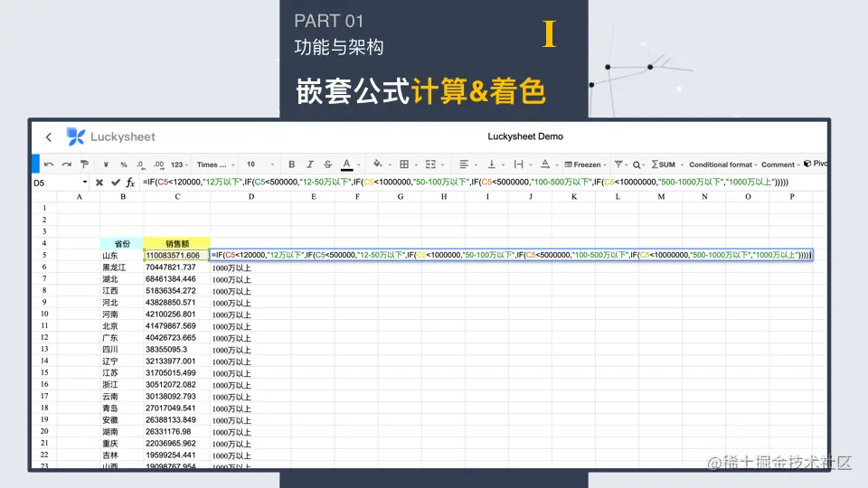Open the Freezen panes menu
Viewport: 868px width, 488px height.
click(x=585, y=164)
